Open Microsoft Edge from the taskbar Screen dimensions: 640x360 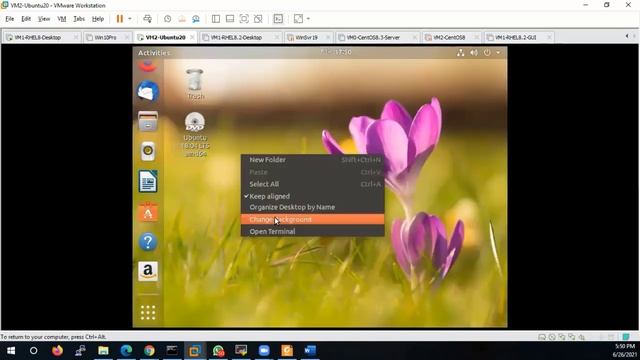pyautogui.click(x=126, y=351)
